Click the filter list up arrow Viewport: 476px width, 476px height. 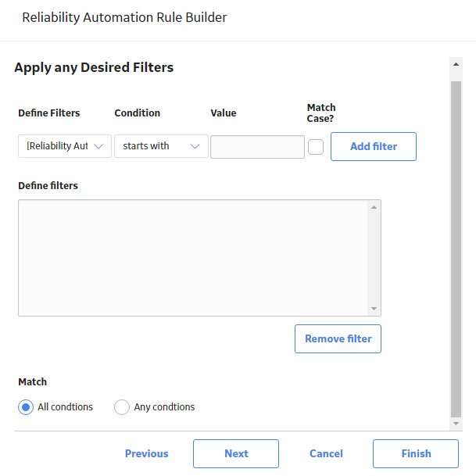pyautogui.click(x=374, y=207)
